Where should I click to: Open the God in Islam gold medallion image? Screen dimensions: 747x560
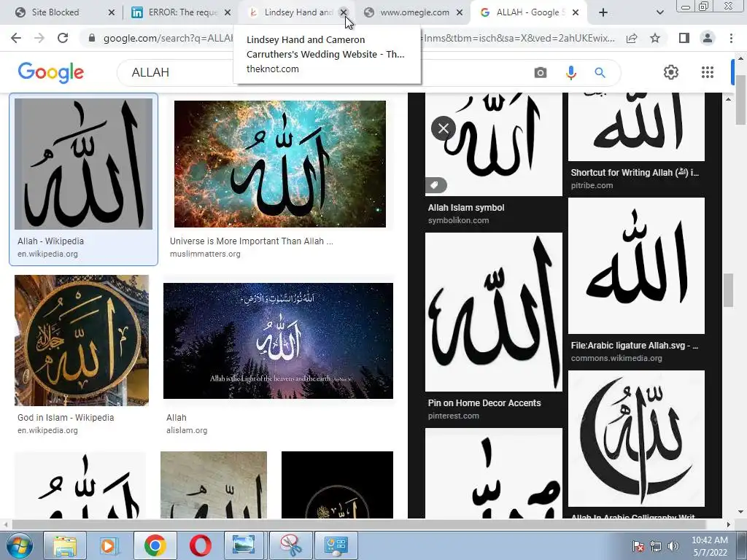82,341
